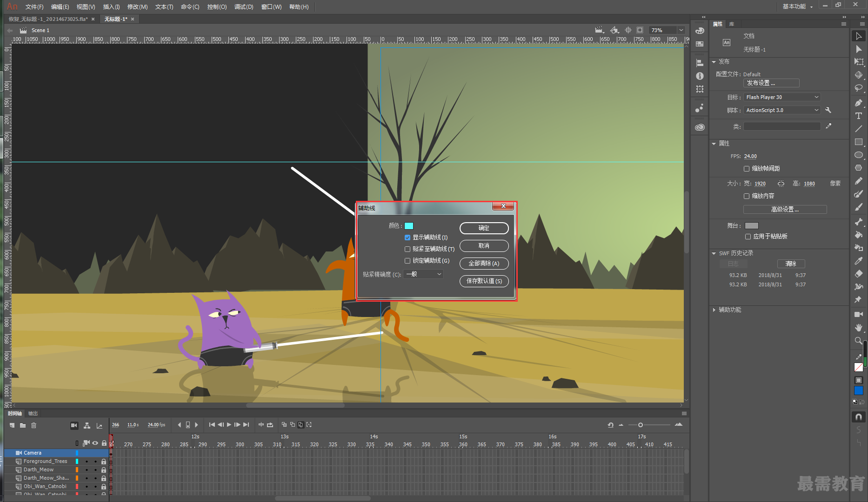Unlock the Foreground_Trees layer

pyautogui.click(x=104, y=462)
